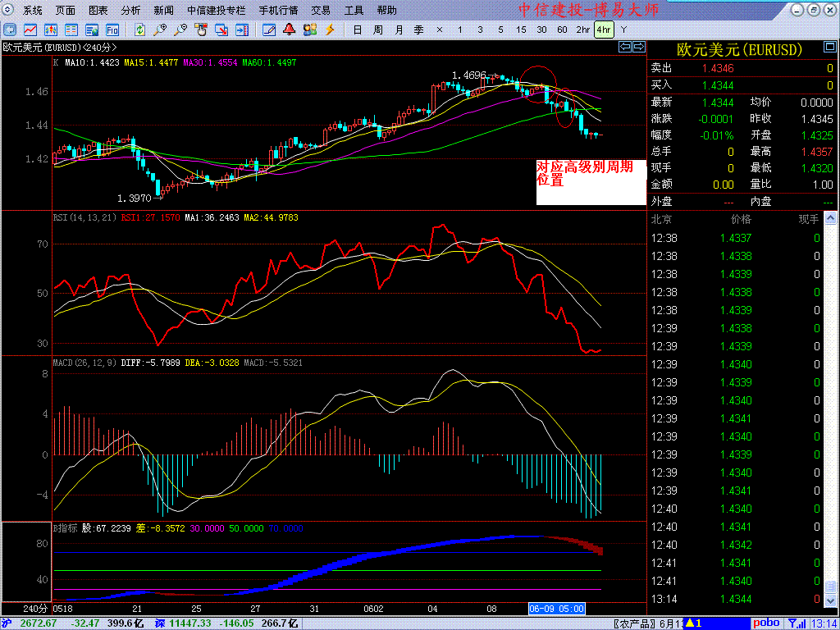Viewport: 840px width, 630px height.
Task: Open the 分析 menu
Action: point(130,10)
